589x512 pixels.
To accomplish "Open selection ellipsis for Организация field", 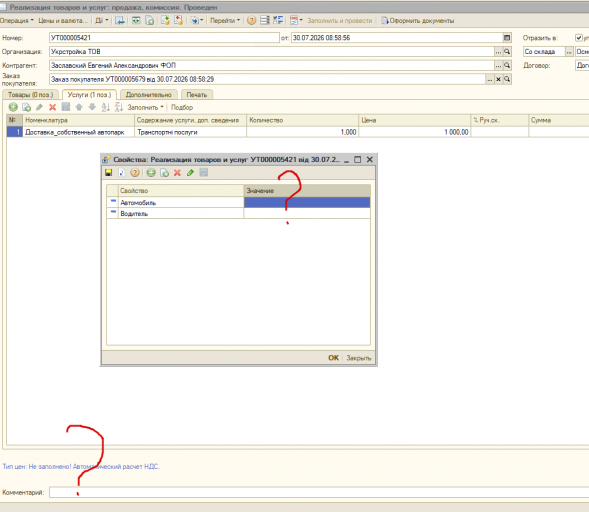I will coord(498,51).
